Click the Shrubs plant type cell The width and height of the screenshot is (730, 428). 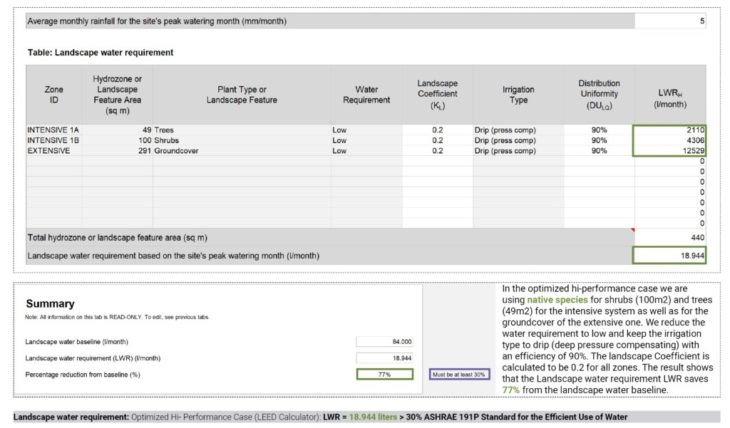(241, 141)
